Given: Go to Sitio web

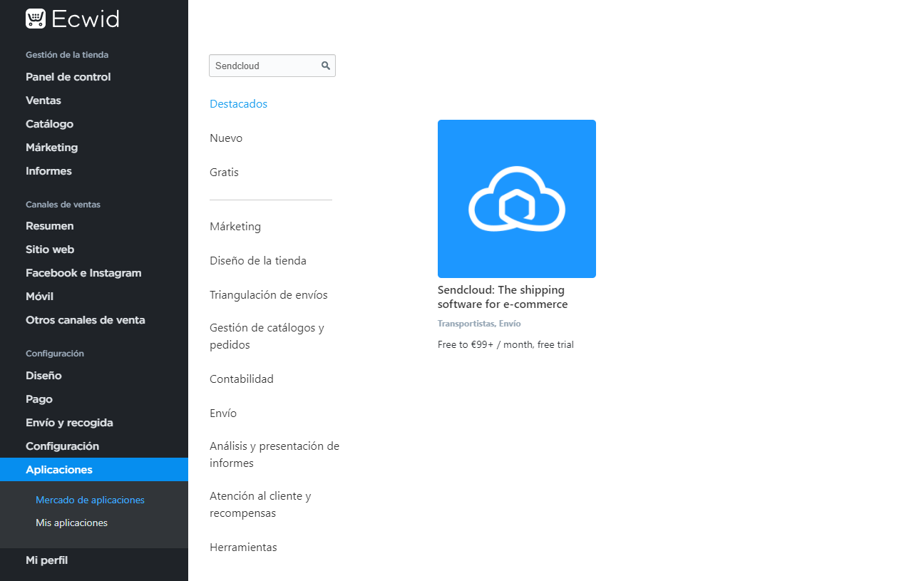Looking at the screenshot, I should pyautogui.click(x=50, y=250).
